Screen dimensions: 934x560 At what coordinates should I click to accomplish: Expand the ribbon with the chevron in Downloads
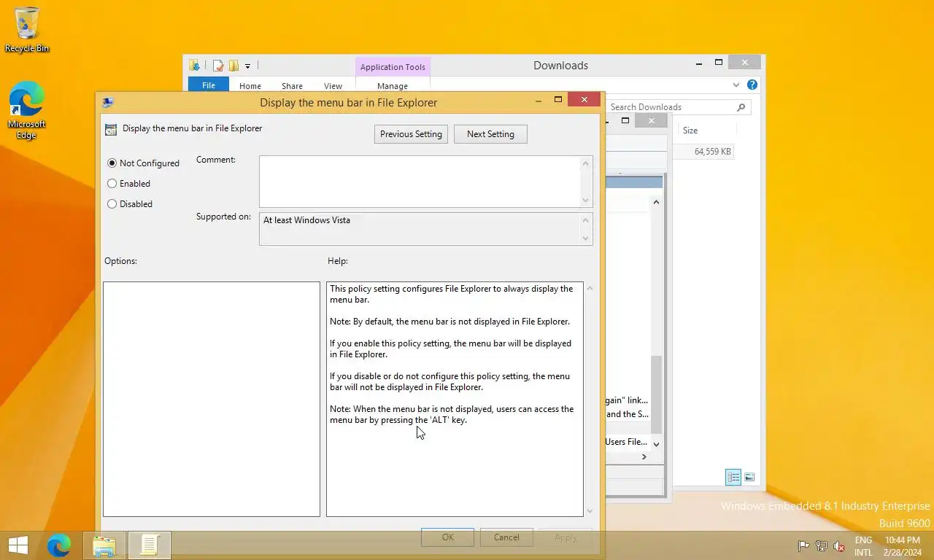pos(736,85)
